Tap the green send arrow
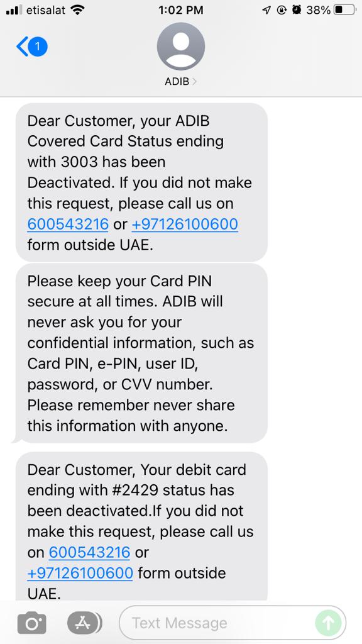This screenshot has width=362, height=644. coord(328,623)
